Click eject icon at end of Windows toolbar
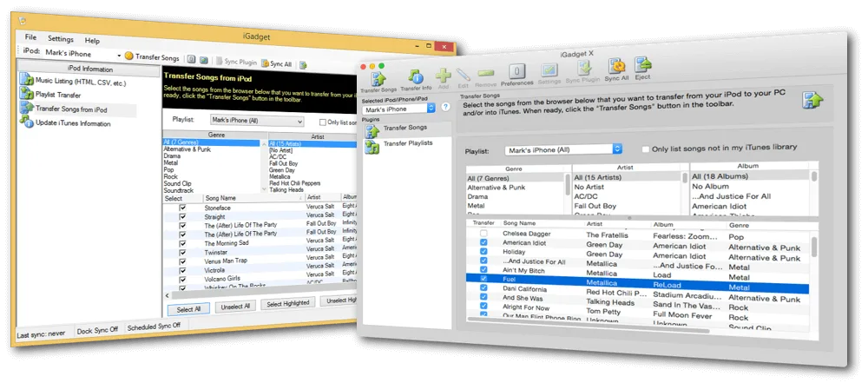The width and height of the screenshot is (868, 383). pos(303,65)
